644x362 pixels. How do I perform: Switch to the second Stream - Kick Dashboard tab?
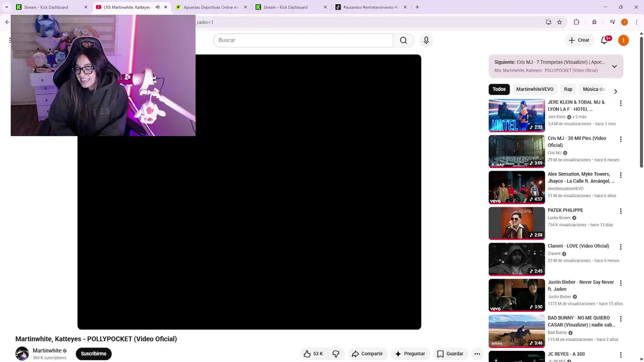[290, 7]
